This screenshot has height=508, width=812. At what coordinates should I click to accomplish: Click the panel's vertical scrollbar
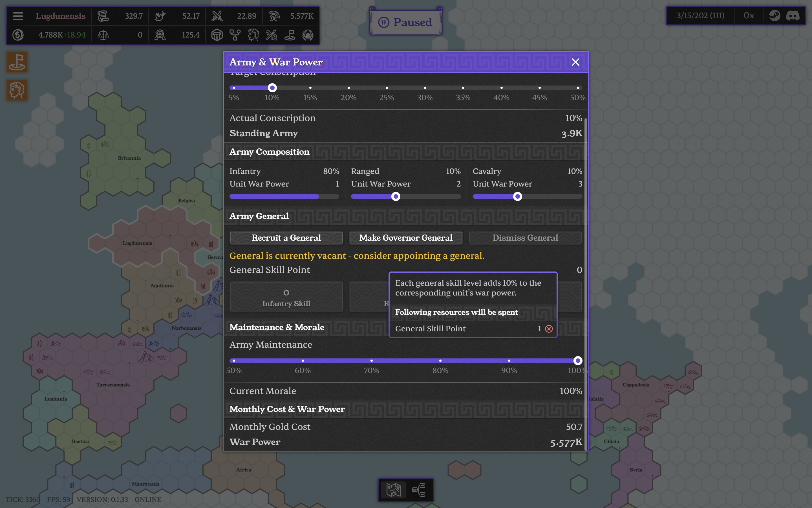point(586,284)
